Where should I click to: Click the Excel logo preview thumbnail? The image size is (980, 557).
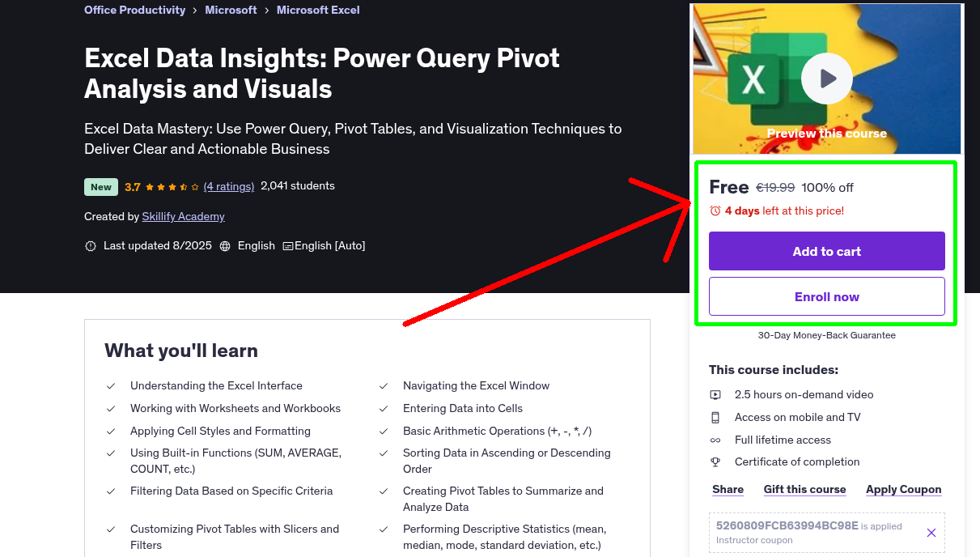pos(826,79)
